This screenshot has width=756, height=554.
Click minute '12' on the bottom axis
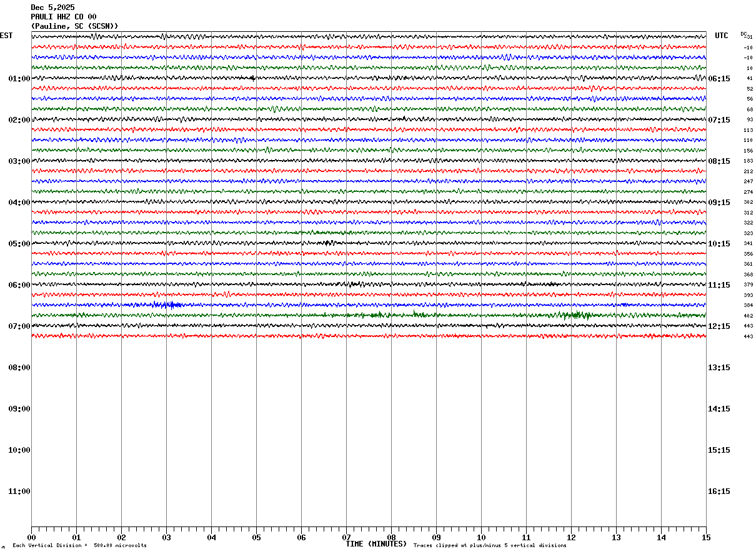(571, 538)
